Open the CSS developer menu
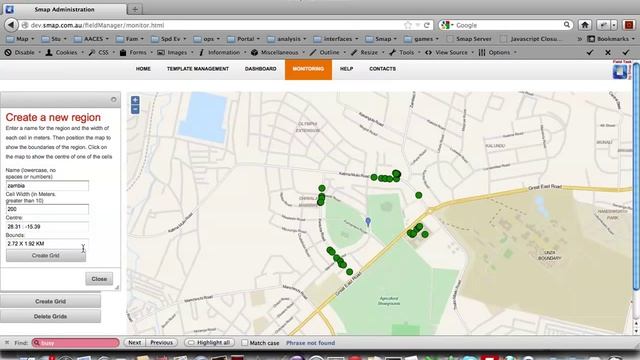Screen dimensions: 640x360 pos(101,52)
